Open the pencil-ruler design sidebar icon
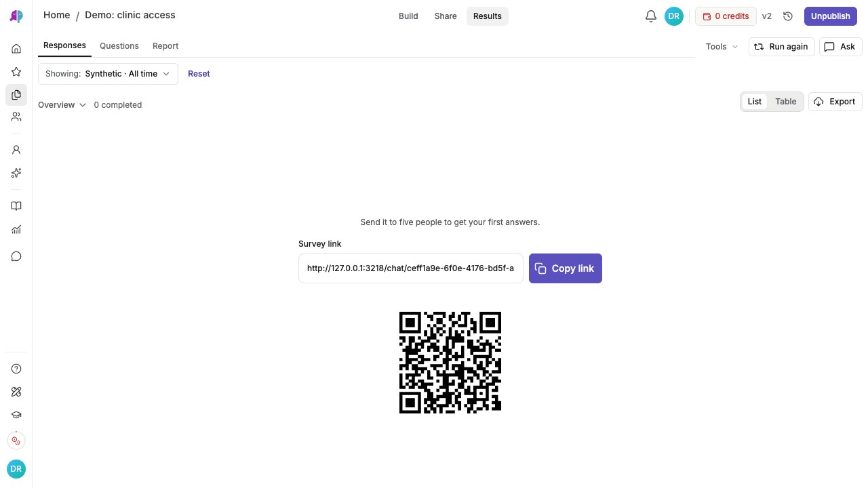The height and width of the screenshot is (488, 868). [16, 392]
